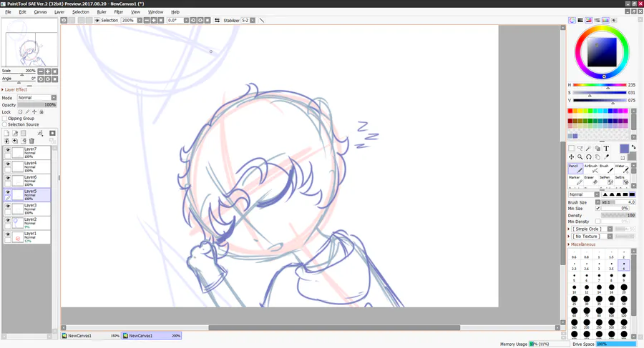The height and width of the screenshot is (348, 644).
Task: Add a layer mask
Action: click(x=52, y=133)
